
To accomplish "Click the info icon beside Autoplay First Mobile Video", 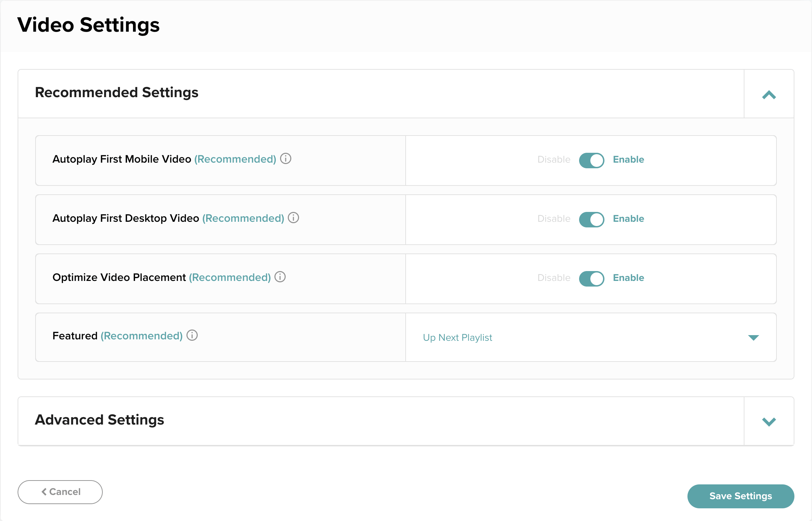I will click(x=286, y=159).
